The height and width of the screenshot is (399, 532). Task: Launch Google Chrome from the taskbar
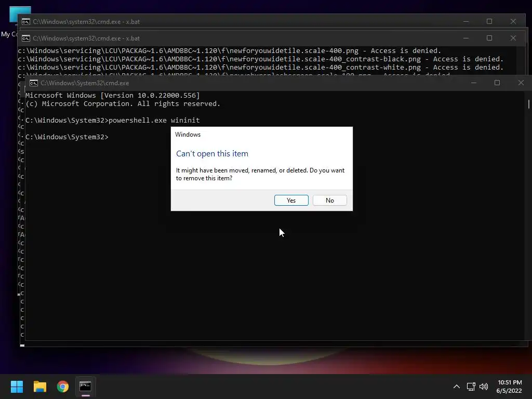point(63,387)
